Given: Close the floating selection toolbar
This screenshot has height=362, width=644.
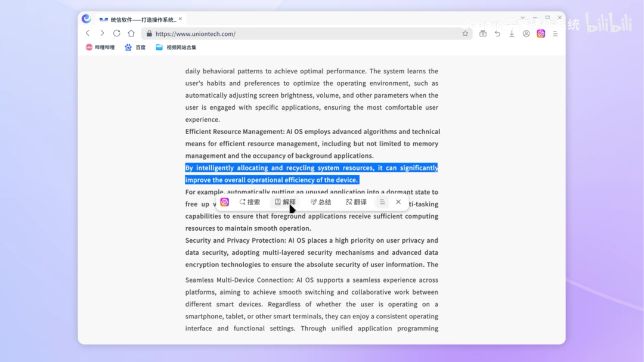Looking at the screenshot, I should click(x=398, y=202).
